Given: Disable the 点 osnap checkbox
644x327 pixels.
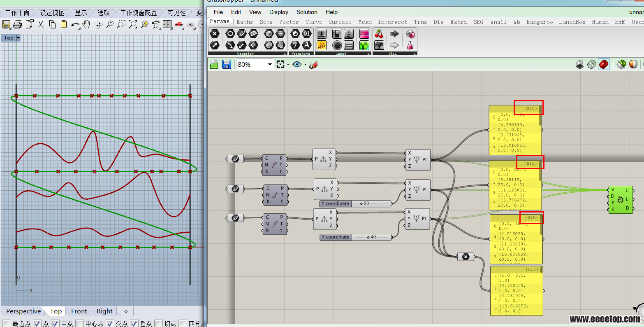Looking at the screenshot, I should coord(37,324).
